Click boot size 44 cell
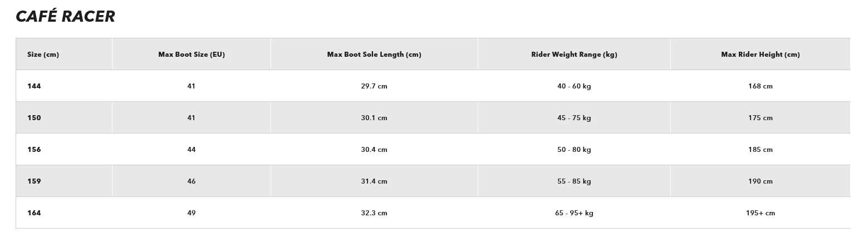The height and width of the screenshot is (237, 868). tap(192, 150)
